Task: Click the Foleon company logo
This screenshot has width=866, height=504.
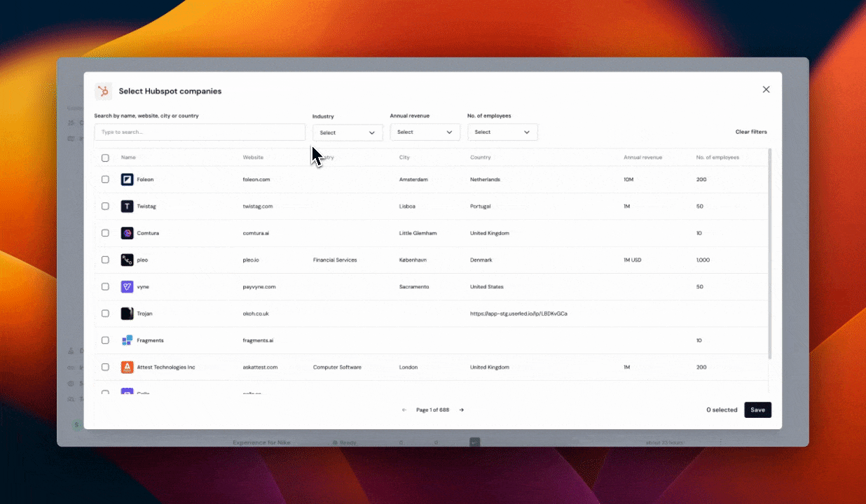Action: coord(127,180)
